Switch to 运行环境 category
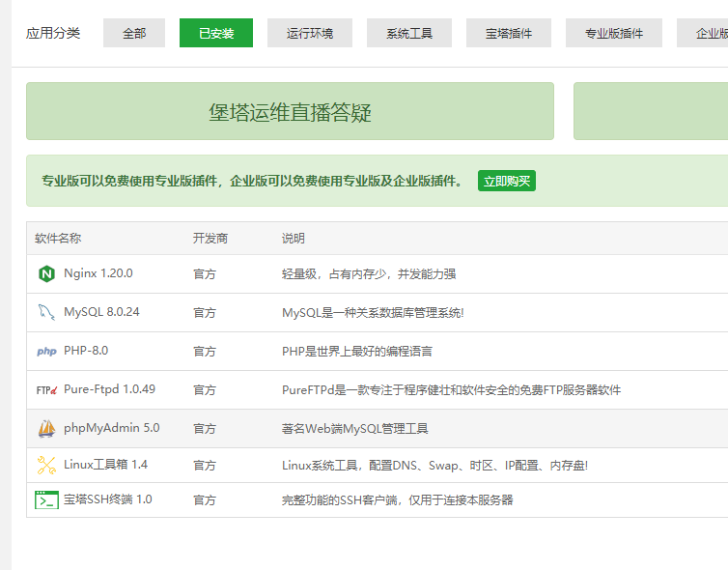This screenshot has width=728, height=570. pyautogui.click(x=310, y=33)
